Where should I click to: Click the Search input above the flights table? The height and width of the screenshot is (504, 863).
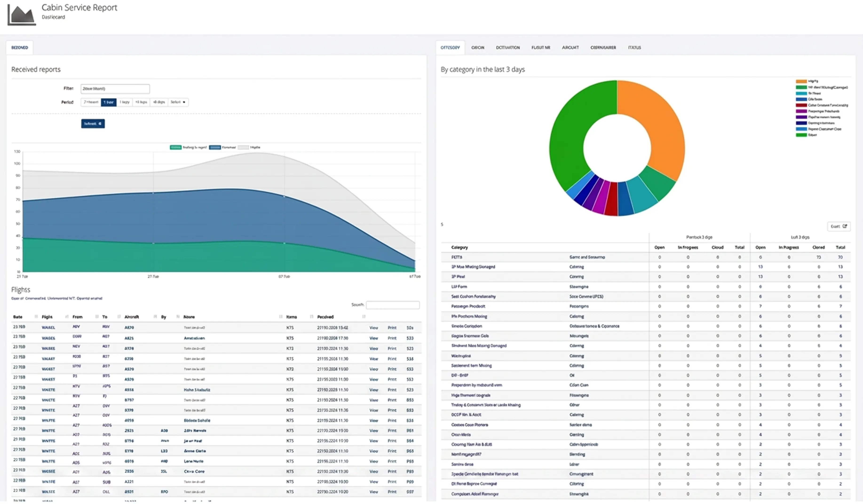(393, 305)
